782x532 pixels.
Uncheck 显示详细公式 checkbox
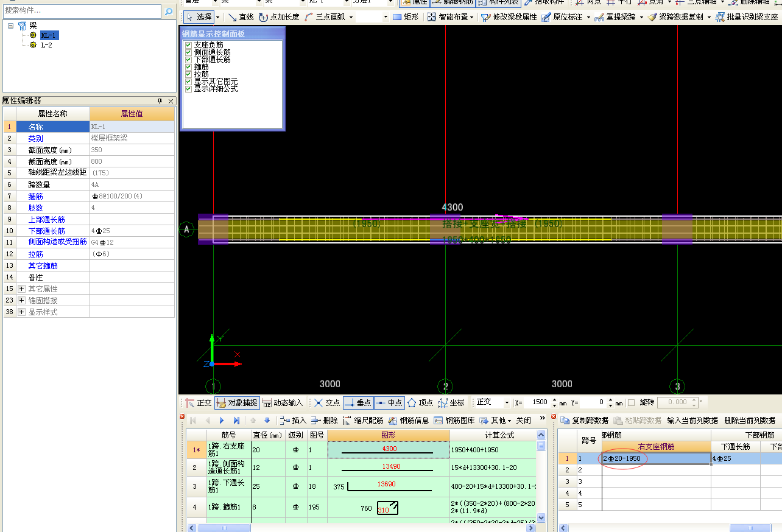tap(189, 89)
